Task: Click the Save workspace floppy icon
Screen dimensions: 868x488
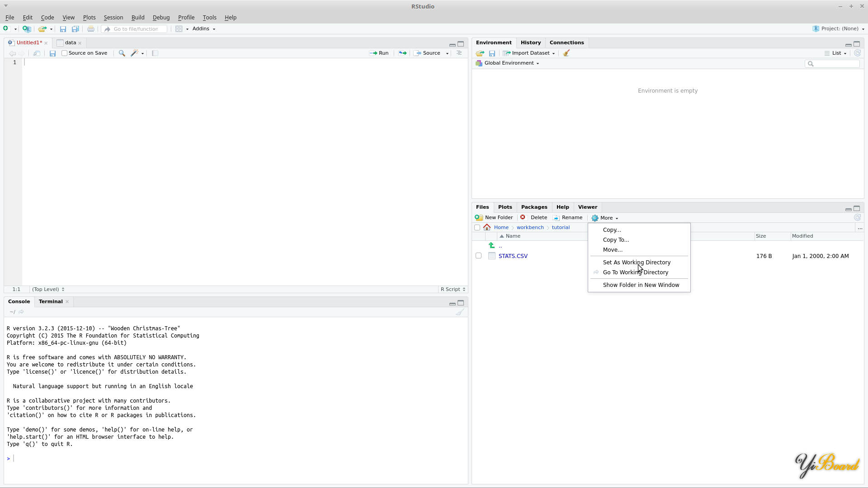Action: pos(492,53)
